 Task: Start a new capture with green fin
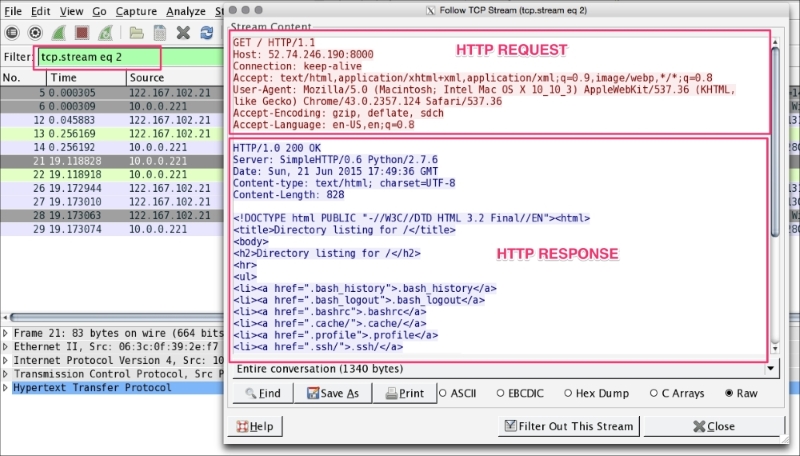click(x=60, y=32)
